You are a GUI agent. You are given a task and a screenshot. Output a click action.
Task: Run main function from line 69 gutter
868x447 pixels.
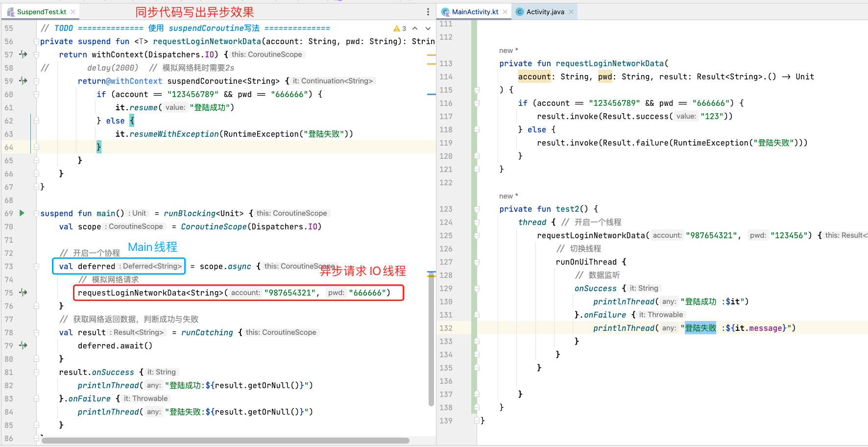[22, 213]
